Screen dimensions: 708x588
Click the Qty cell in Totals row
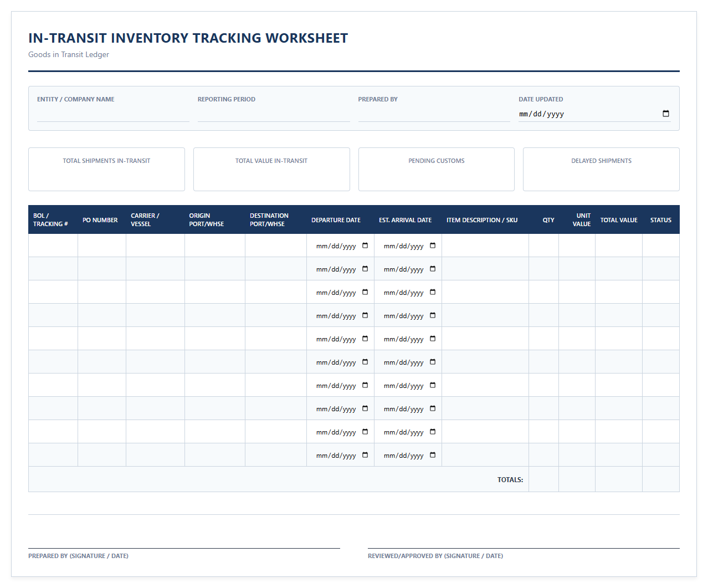coord(543,479)
